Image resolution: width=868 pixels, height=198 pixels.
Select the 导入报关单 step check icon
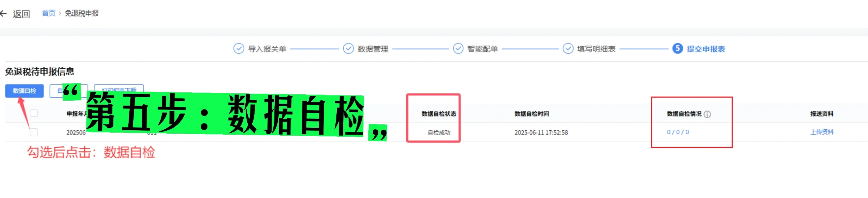[x=238, y=49]
